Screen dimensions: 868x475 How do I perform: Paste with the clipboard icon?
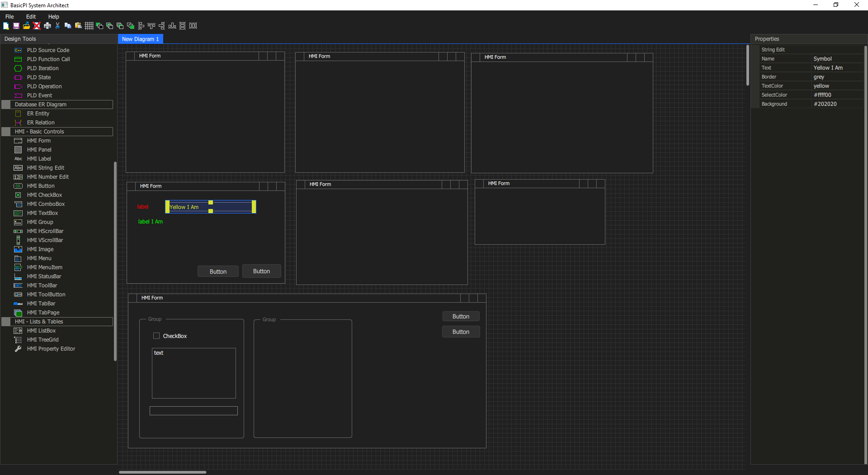(x=78, y=26)
